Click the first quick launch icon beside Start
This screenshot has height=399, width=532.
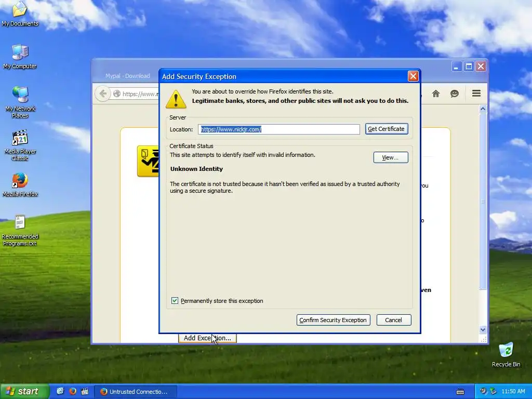click(60, 392)
